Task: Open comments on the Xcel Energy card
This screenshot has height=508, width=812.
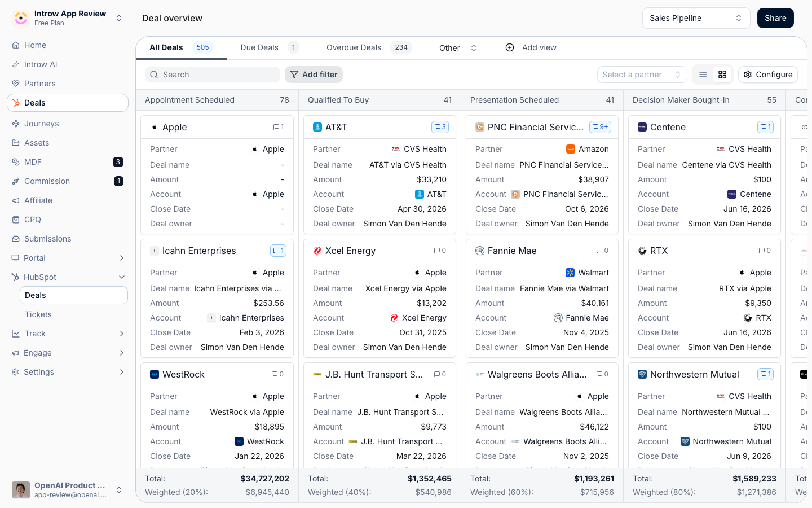Action: 440,251
